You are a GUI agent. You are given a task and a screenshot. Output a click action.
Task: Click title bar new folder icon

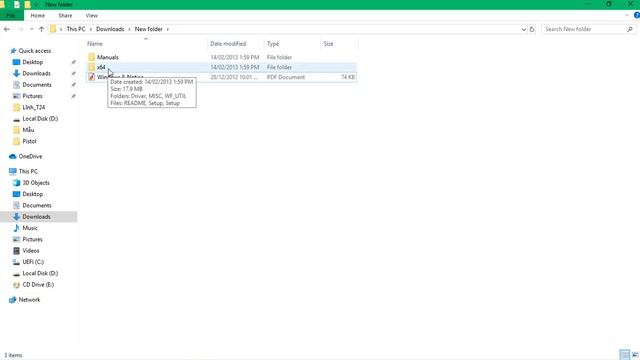click(27, 4)
